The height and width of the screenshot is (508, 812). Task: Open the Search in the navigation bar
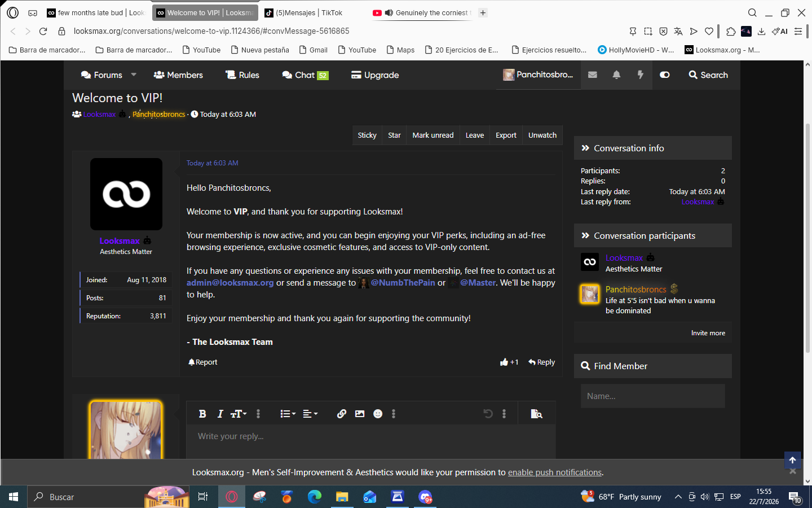[708, 75]
